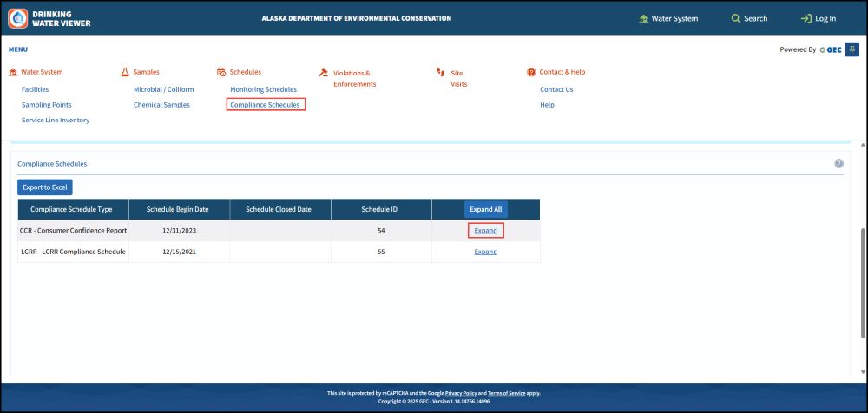Viewport: 868px width, 413px height.
Task: Click the pin icon beside GEC logo
Action: [x=852, y=49]
